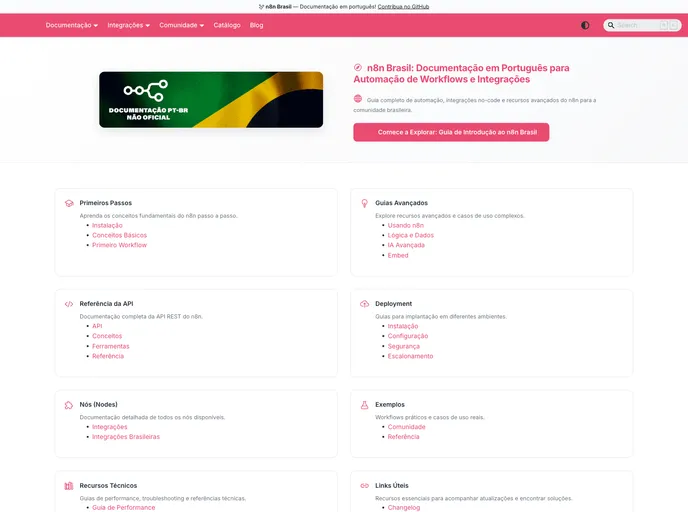Open the Escalonamento link

coord(410,356)
